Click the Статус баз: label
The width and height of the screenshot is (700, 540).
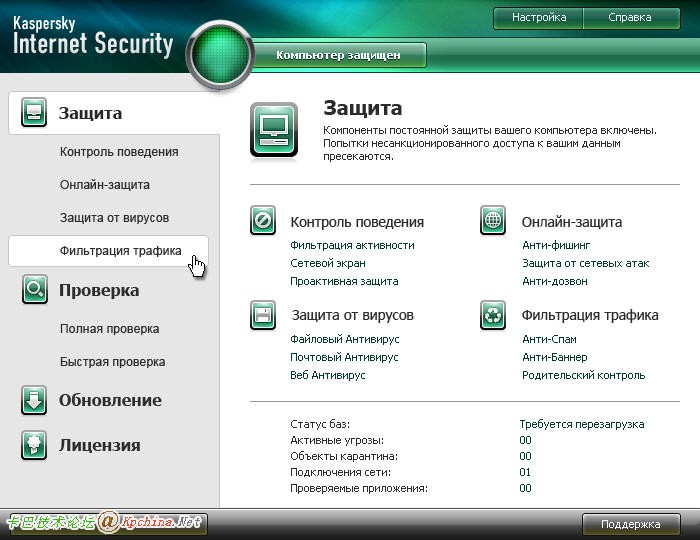pyautogui.click(x=320, y=424)
